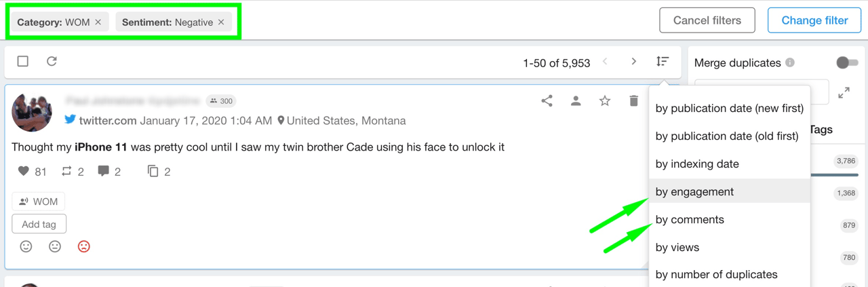Screen dimensions: 868x287
Task: Go to next page of results
Action: click(633, 62)
